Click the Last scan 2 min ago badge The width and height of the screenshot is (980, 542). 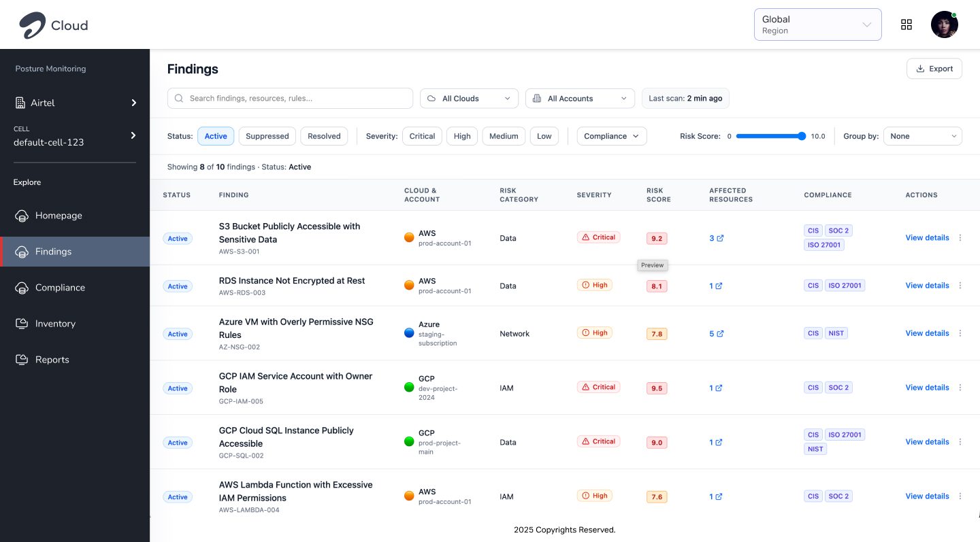click(x=685, y=99)
